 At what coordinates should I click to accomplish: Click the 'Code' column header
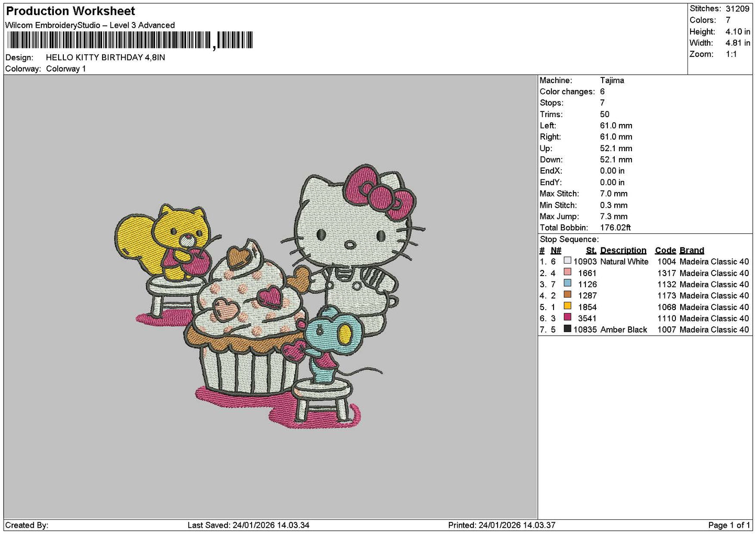click(665, 251)
